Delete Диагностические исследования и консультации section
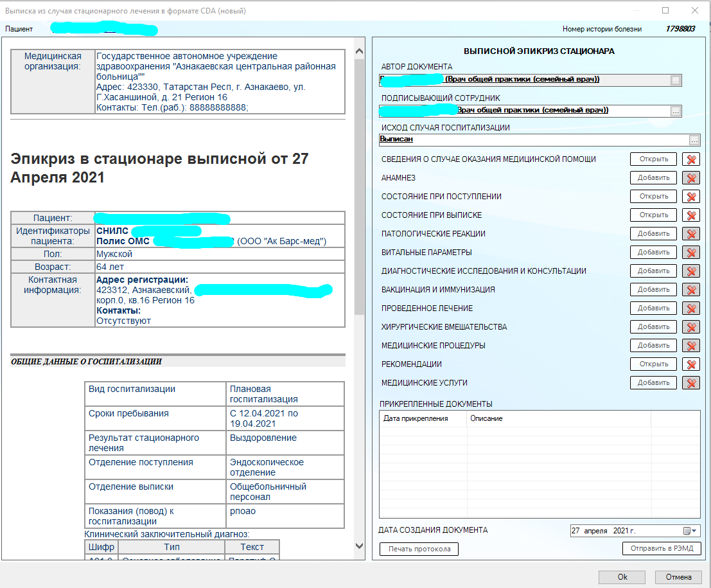The height and width of the screenshot is (588, 711). point(691,271)
